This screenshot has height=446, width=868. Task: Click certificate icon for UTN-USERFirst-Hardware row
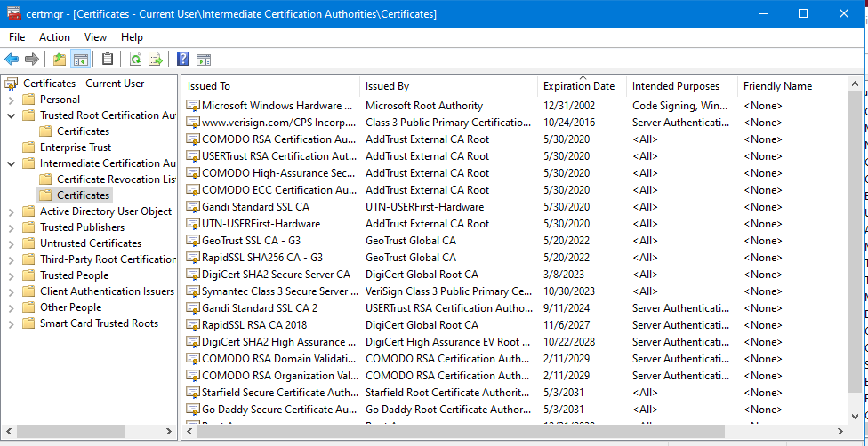tap(193, 224)
